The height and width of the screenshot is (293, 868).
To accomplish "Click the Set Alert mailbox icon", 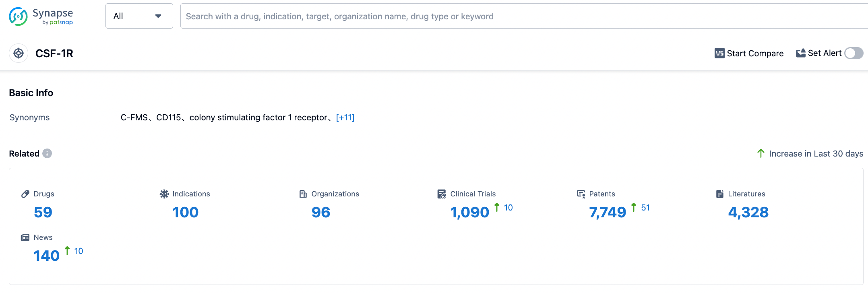I will 800,53.
